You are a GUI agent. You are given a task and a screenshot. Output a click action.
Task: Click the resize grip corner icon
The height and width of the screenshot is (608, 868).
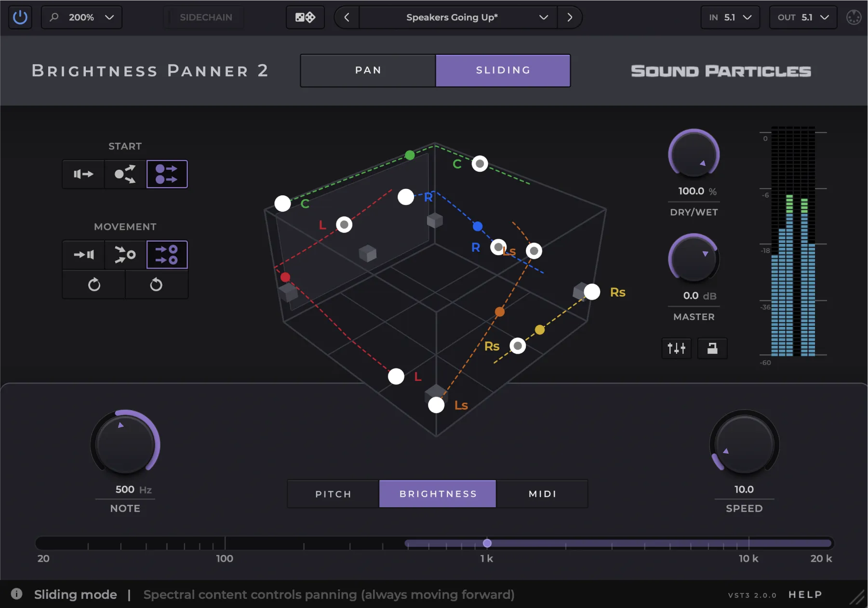pos(857,598)
